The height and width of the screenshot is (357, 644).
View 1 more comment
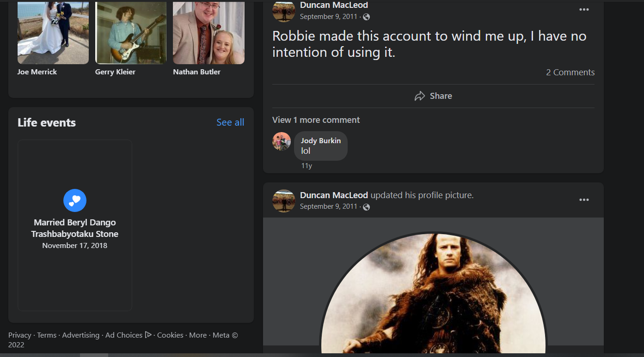point(316,120)
